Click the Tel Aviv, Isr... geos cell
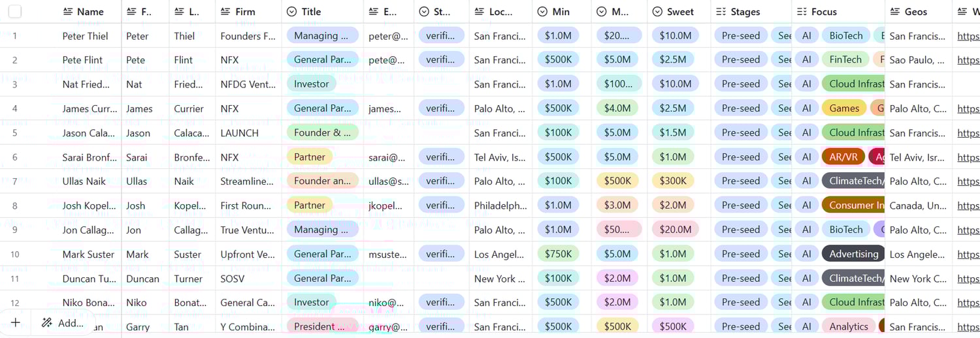Viewport: 980px width, 338px height. click(918, 157)
